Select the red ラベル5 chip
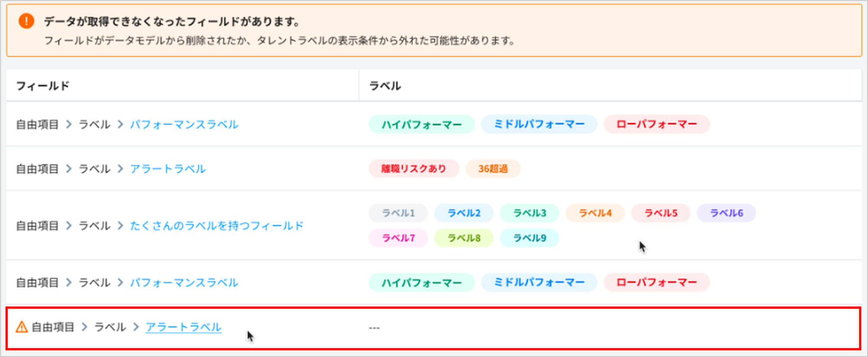 [661, 213]
